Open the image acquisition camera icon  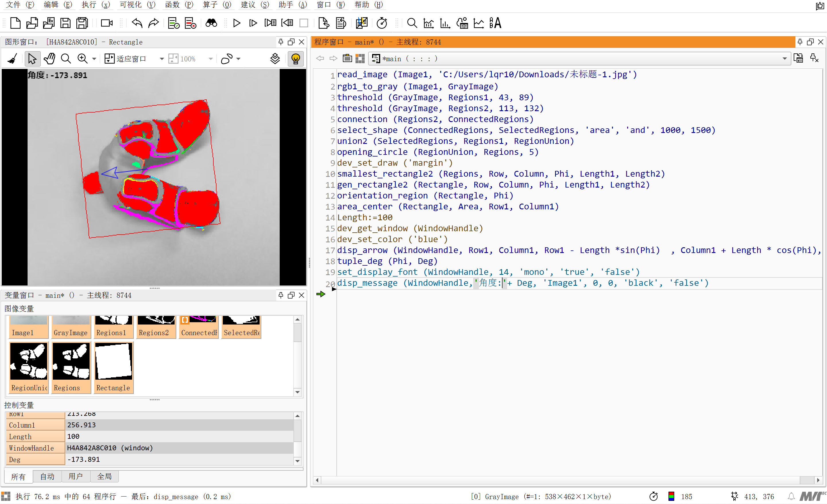[x=107, y=23]
